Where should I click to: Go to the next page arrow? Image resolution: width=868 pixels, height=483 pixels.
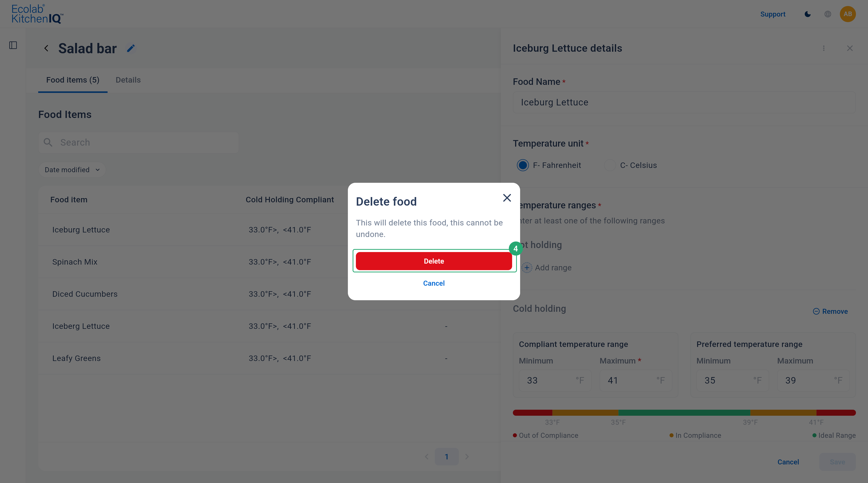click(467, 457)
